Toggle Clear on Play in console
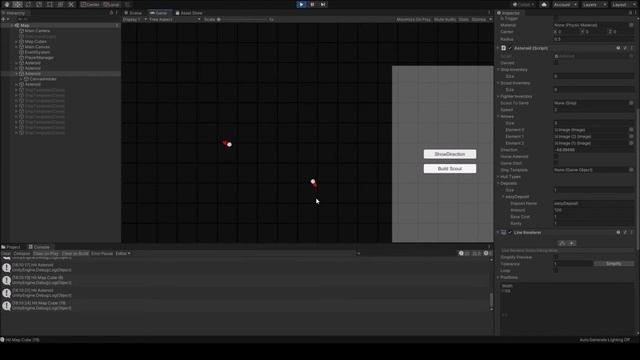The width and height of the screenshot is (640, 360). 46,253
